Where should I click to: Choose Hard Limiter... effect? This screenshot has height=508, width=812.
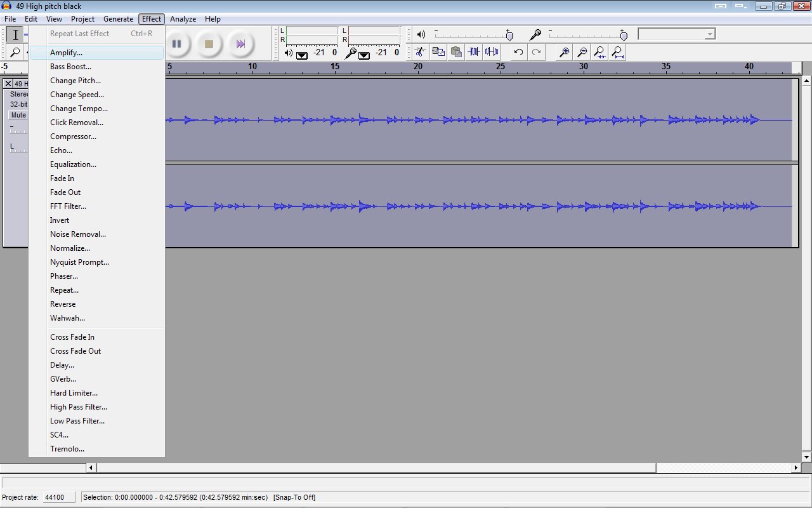[96, 393]
